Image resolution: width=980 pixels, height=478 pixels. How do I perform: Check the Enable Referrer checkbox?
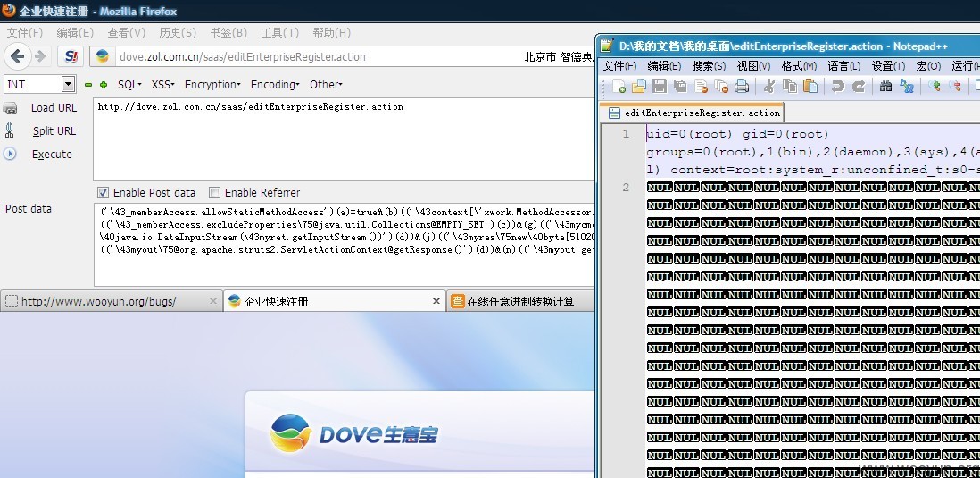214,192
